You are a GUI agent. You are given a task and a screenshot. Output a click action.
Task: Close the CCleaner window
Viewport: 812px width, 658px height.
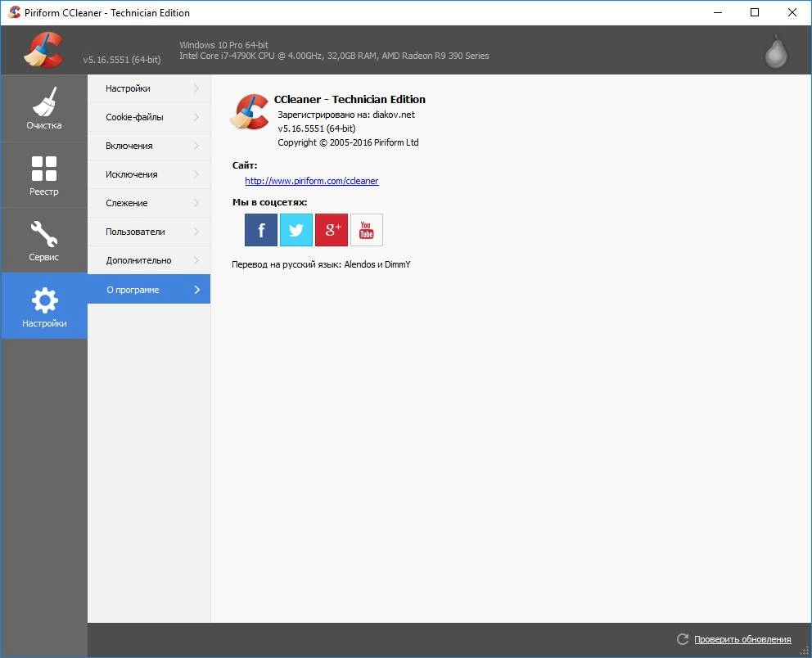(x=792, y=12)
